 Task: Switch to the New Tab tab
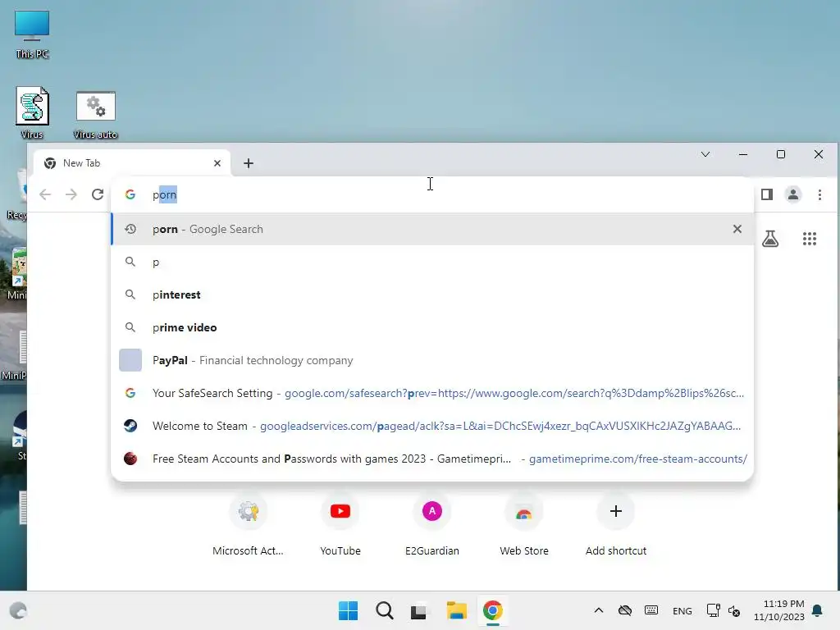click(132, 163)
